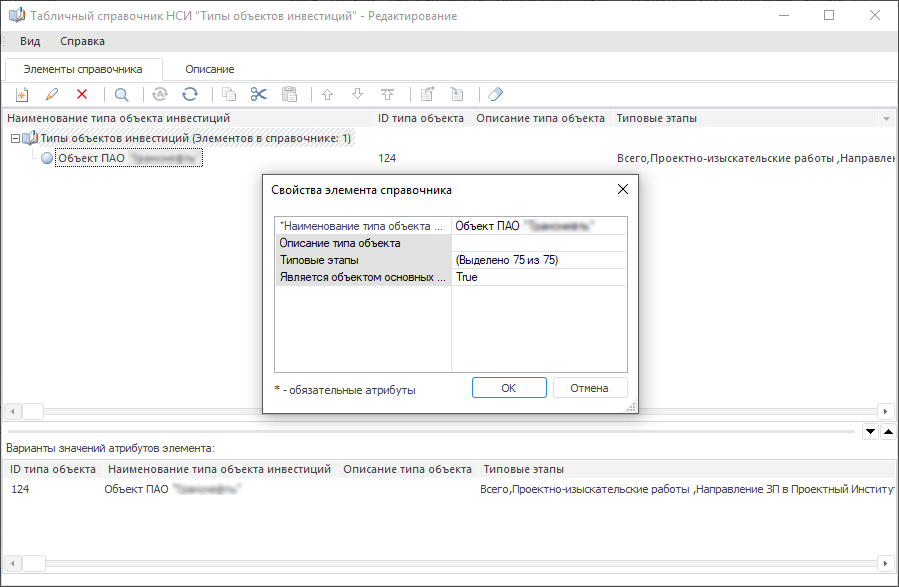This screenshot has width=899, height=587.
Task: Click the Наименование типа объекта инвестиций column header
Action: [188, 119]
